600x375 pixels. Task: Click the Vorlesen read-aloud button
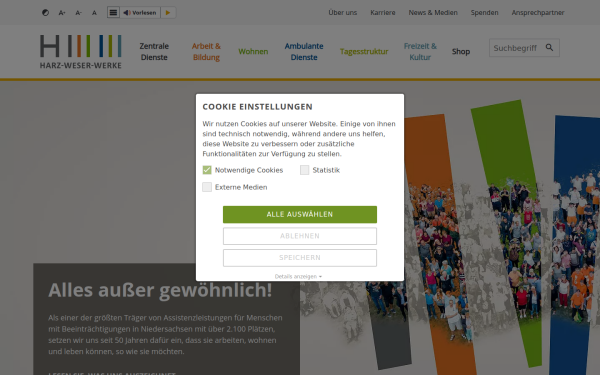pos(140,13)
